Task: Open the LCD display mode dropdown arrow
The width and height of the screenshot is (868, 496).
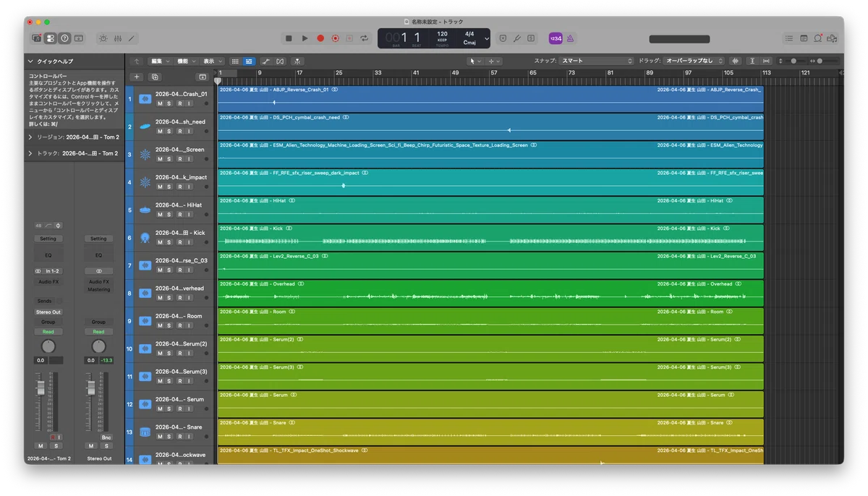Action: point(487,38)
